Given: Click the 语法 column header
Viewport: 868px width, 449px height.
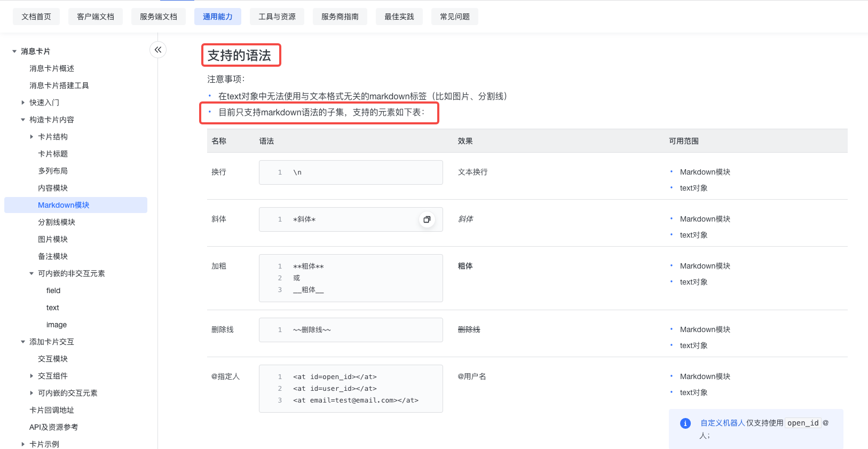Looking at the screenshot, I should (266, 141).
